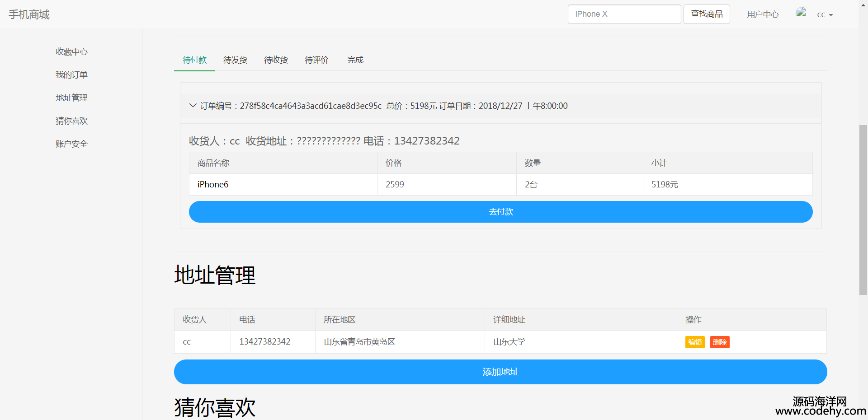Open 账户安全 sidebar entry
This screenshot has height=420, width=868.
[x=71, y=144]
